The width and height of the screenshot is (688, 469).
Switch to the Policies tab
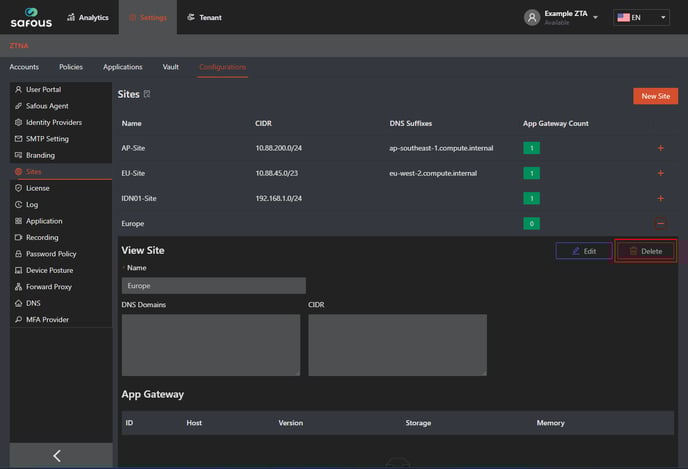click(71, 67)
